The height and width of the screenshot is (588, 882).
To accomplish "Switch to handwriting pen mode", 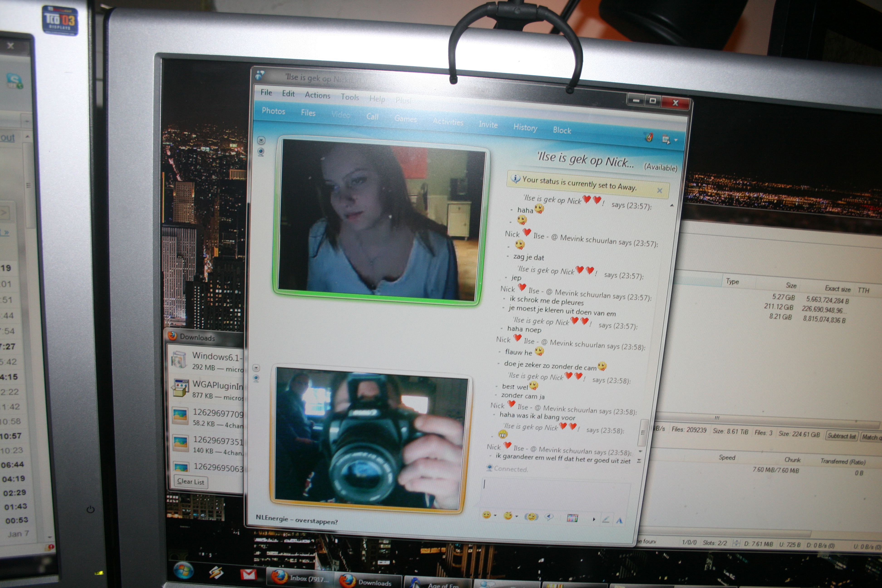I will (605, 519).
